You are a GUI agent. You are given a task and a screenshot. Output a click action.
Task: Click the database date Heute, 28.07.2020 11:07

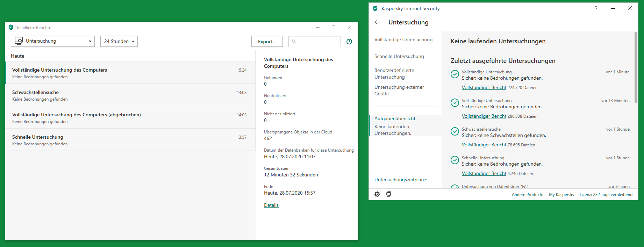290,157
